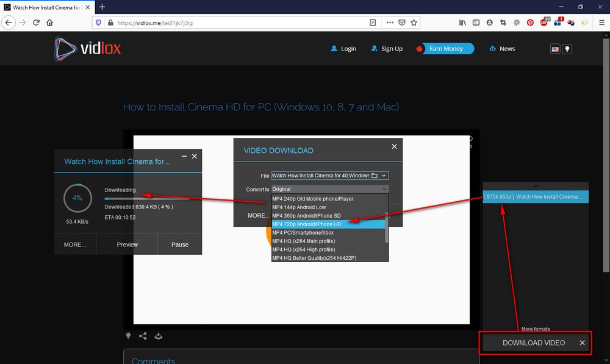610x364 pixels.
Task: Click the vidlox logo
Action: pyautogui.click(x=87, y=49)
